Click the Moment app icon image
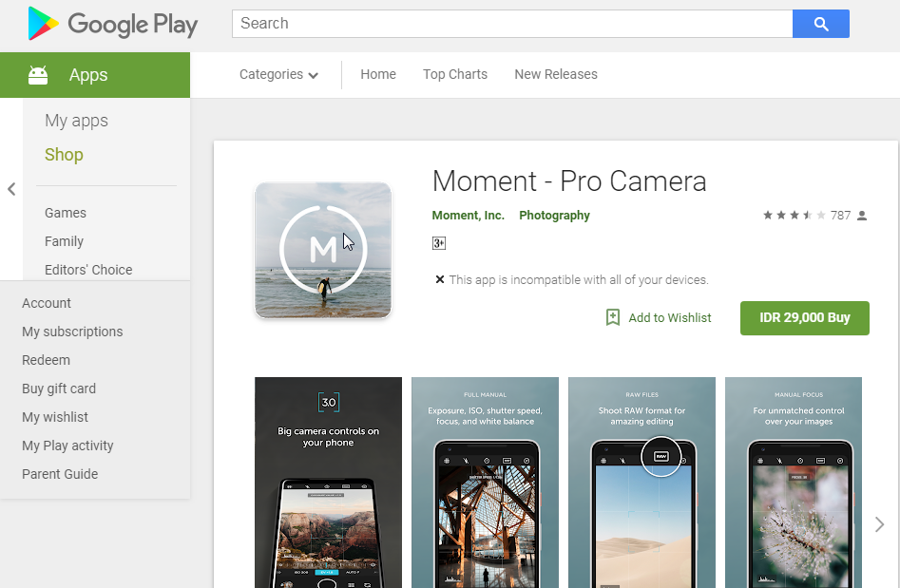Screen dimensions: 900x588 tap(323, 250)
